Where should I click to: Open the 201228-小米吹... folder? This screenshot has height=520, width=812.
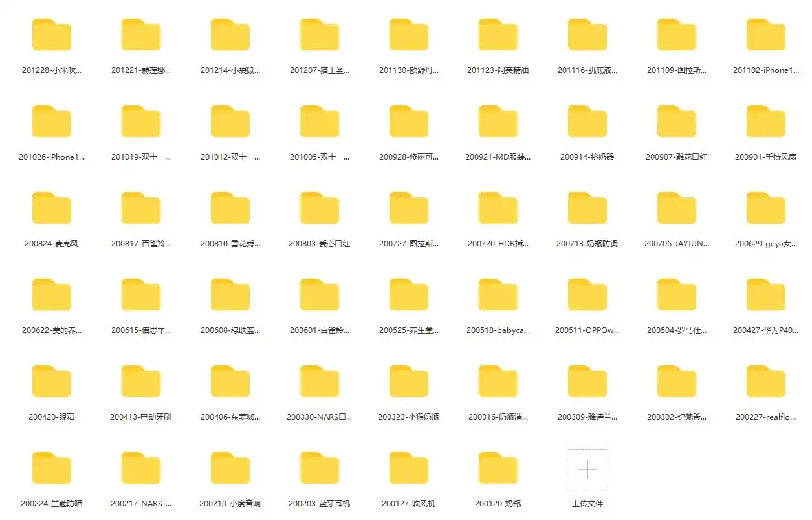pos(52,35)
